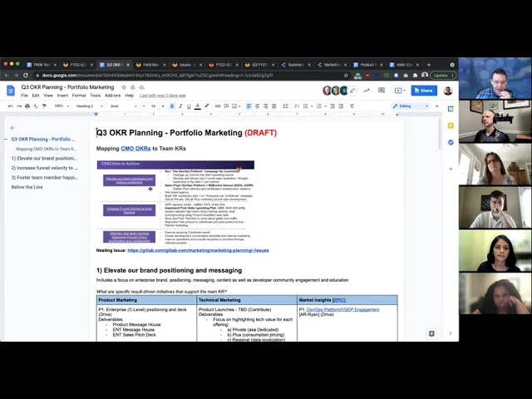Toggle Bold formatting

[x=172, y=106]
